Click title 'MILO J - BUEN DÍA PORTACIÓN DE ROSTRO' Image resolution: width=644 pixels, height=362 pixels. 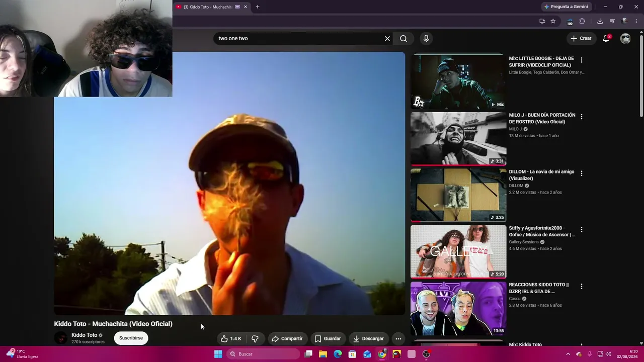(x=542, y=118)
